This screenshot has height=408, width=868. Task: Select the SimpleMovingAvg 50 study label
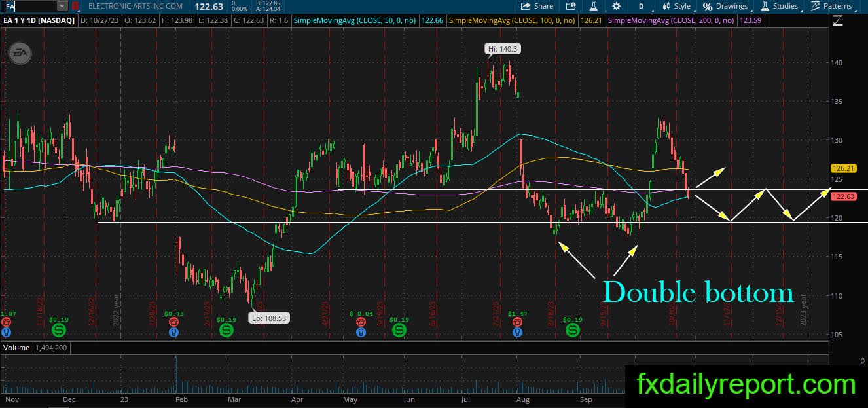356,20
